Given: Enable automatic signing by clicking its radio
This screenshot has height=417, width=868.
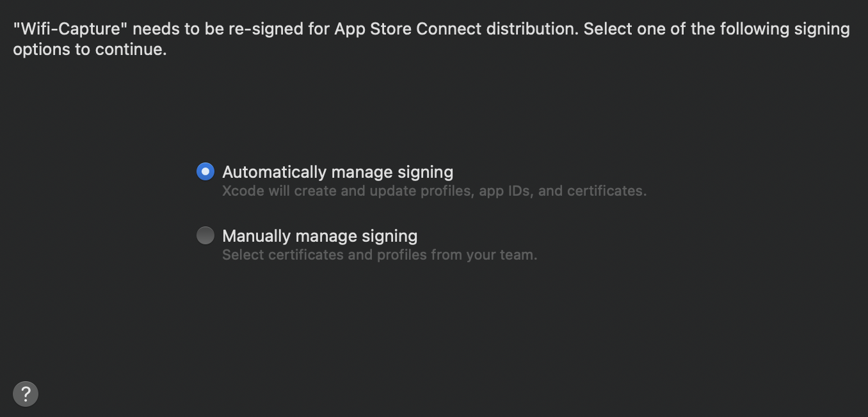Looking at the screenshot, I should [205, 171].
